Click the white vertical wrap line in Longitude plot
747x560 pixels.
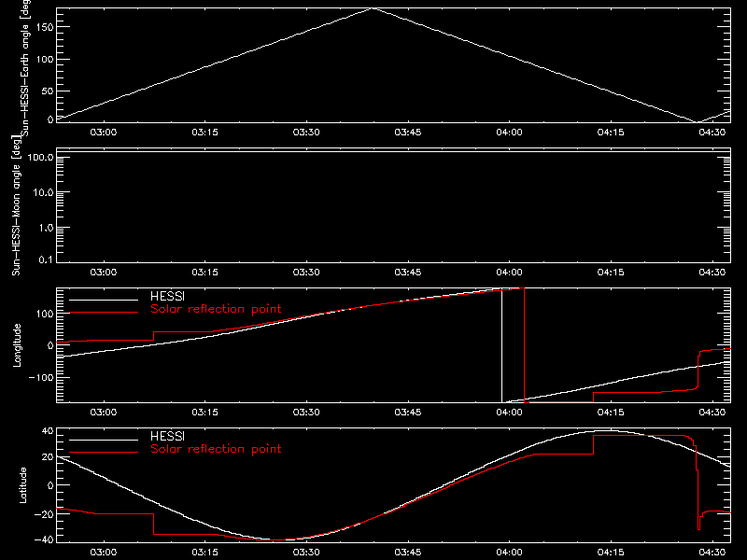click(x=501, y=345)
